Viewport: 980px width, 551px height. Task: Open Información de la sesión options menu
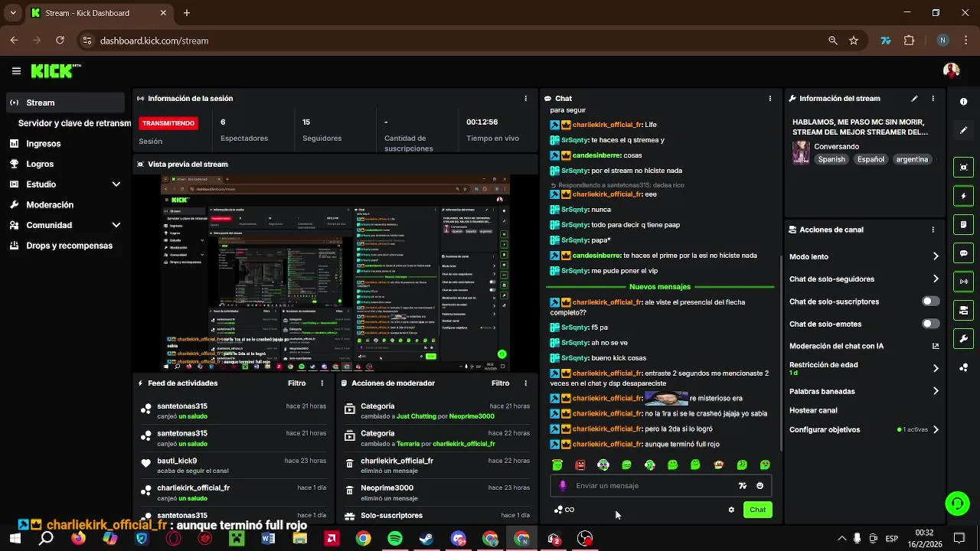pos(525,99)
